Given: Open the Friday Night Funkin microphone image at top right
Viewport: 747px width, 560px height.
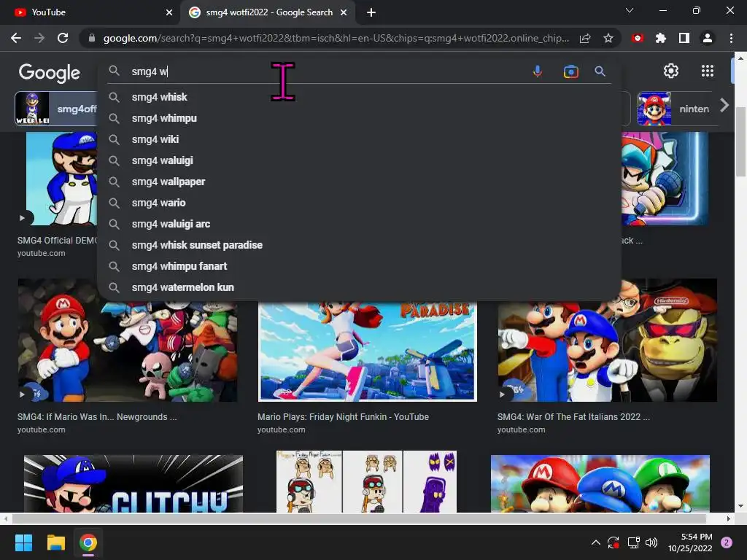Looking at the screenshot, I should pos(665,179).
